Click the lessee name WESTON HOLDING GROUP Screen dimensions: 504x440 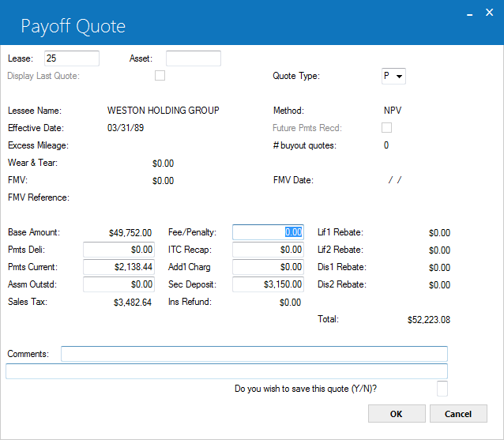pos(164,111)
